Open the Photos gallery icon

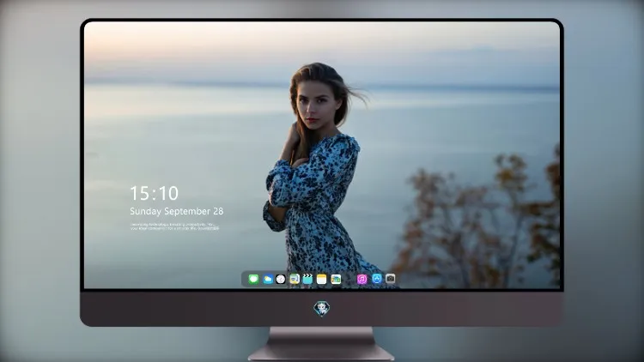pos(336,279)
